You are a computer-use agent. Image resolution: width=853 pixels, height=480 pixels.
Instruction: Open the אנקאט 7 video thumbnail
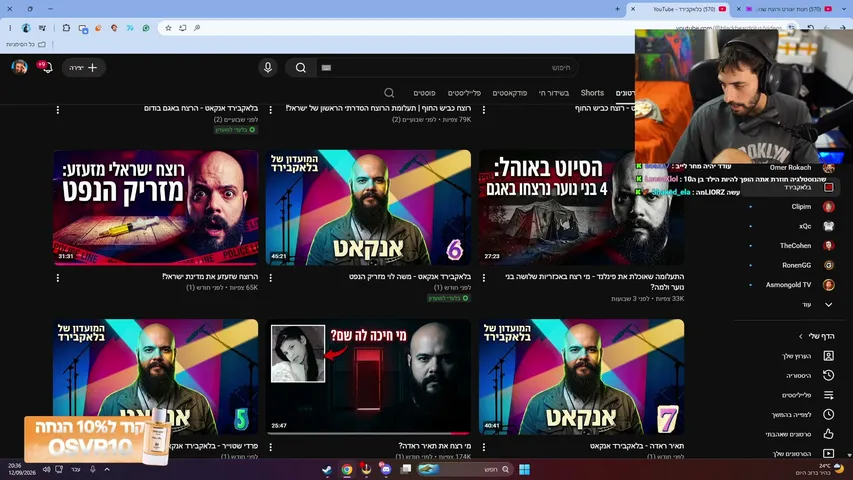(x=582, y=377)
